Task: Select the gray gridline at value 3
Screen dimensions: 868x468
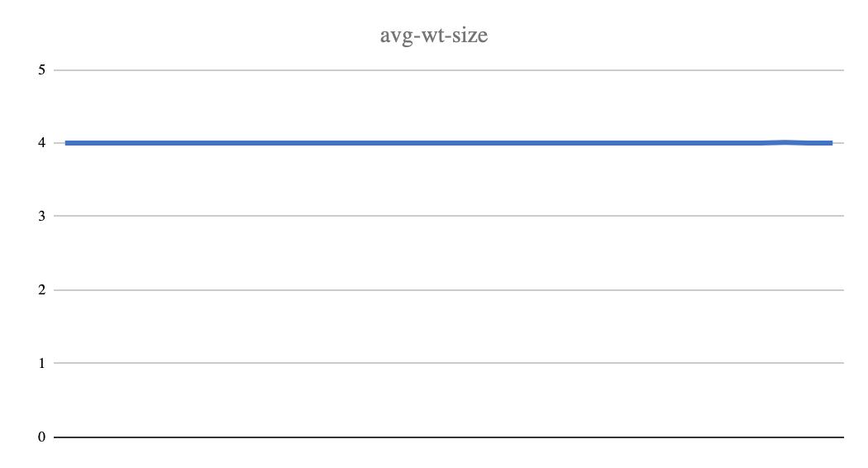Action: point(448,216)
